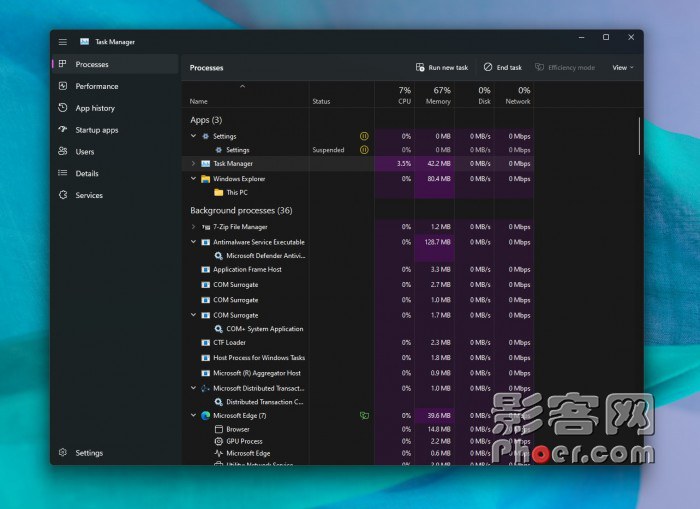Click the Startup apps gauge icon
This screenshot has width=700, height=509.
62,129
